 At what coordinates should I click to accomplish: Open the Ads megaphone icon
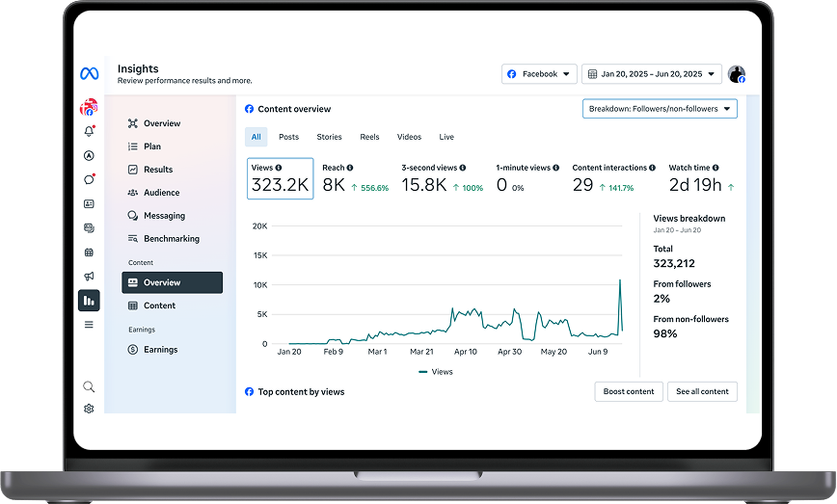coord(89,276)
